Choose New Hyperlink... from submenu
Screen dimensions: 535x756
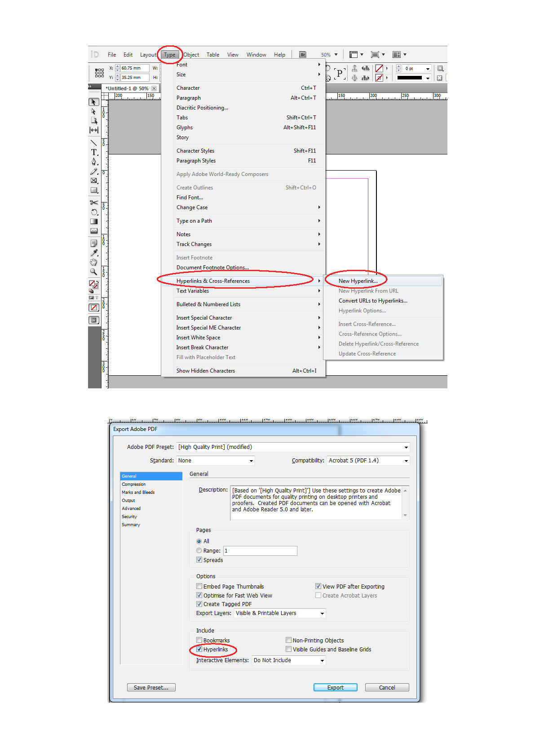[x=384, y=281]
